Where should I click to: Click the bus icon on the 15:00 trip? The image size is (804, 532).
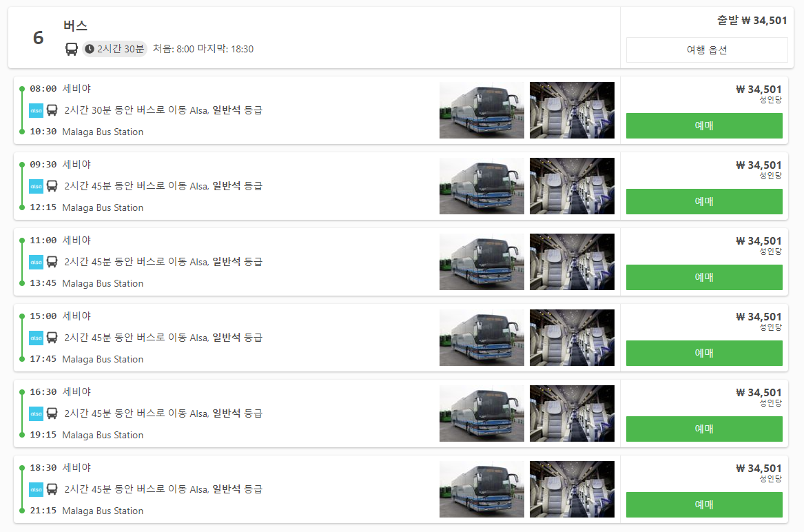click(x=52, y=338)
